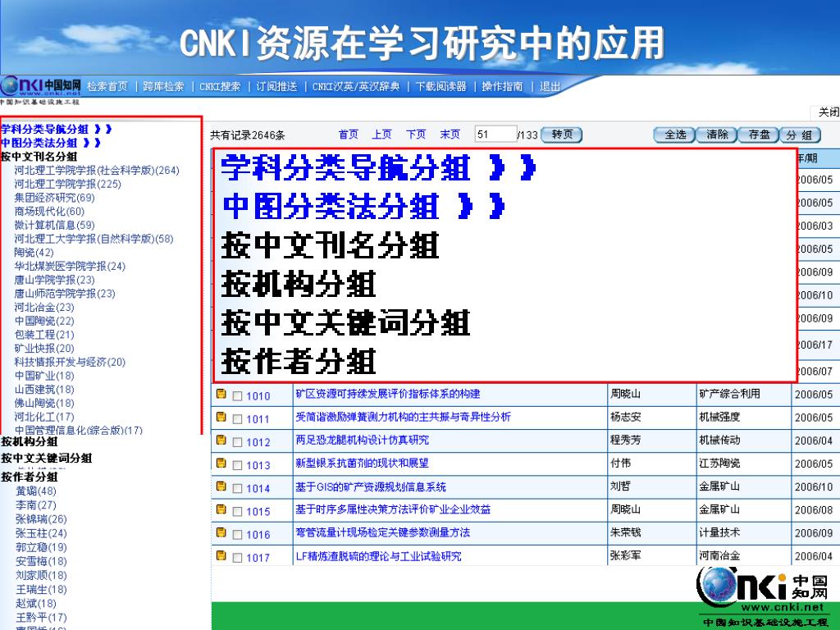Go to 首页 first page
The height and width of the screenshot is (630, 840).
348,135
